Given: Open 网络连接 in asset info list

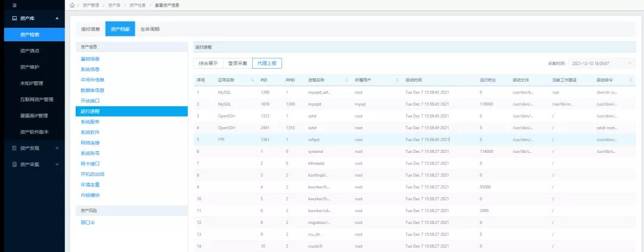Looking at the screenshot, I should click(90, 143).
